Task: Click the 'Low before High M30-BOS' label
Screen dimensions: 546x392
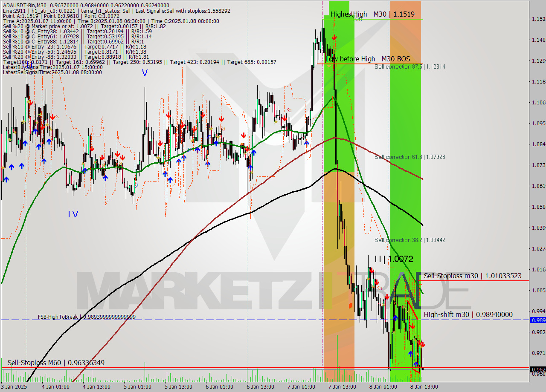Action: (367, 59)
